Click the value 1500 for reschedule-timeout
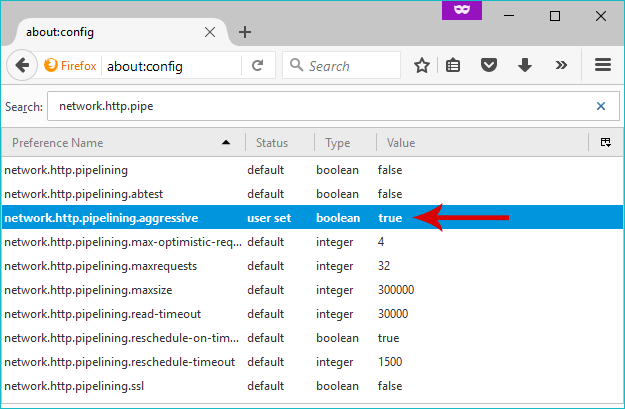 click(x=390, y=362)
